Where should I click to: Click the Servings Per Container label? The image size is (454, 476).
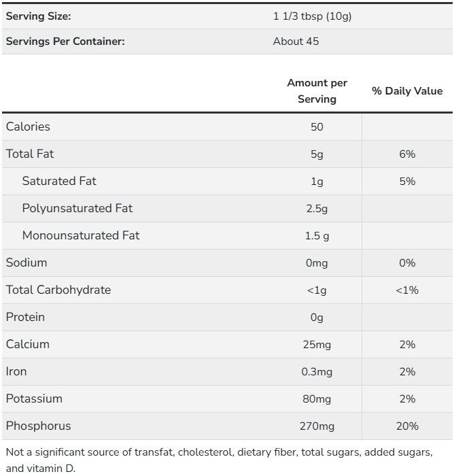[65, 41]
